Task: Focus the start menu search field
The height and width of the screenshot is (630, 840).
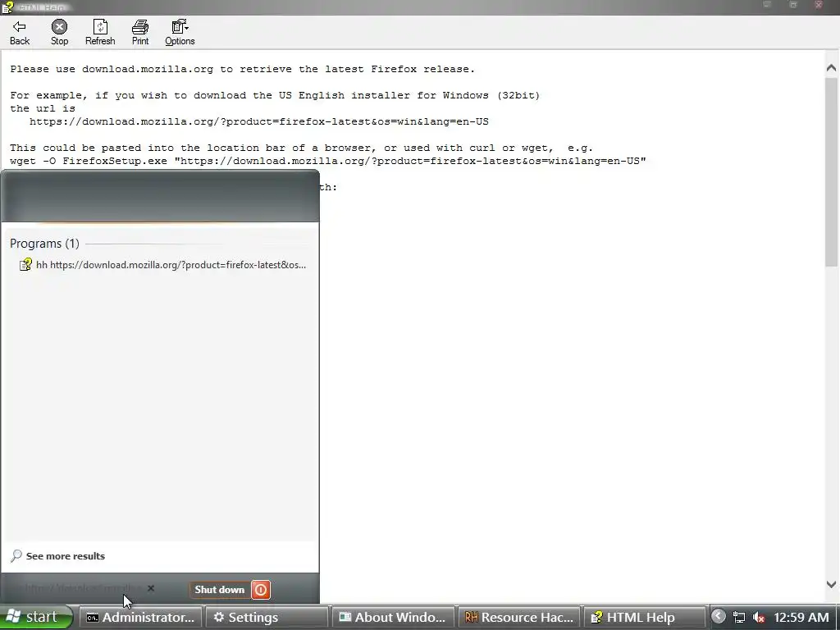Action: tap(83, 588)
